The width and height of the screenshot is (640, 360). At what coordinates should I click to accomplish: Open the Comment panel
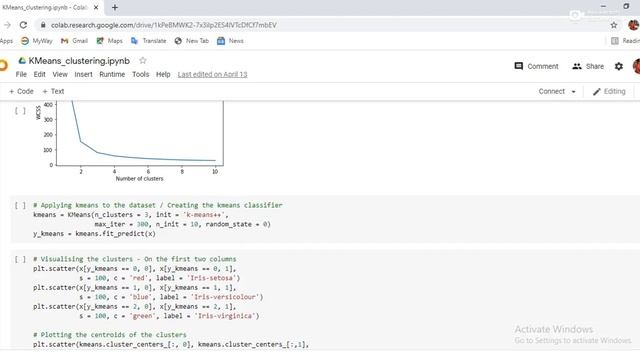pos(536,66)
